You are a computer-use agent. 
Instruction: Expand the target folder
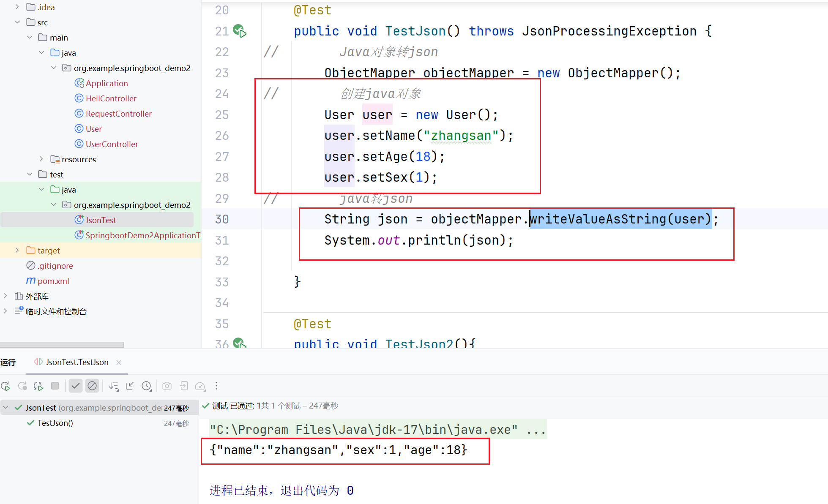coord(17,251)
